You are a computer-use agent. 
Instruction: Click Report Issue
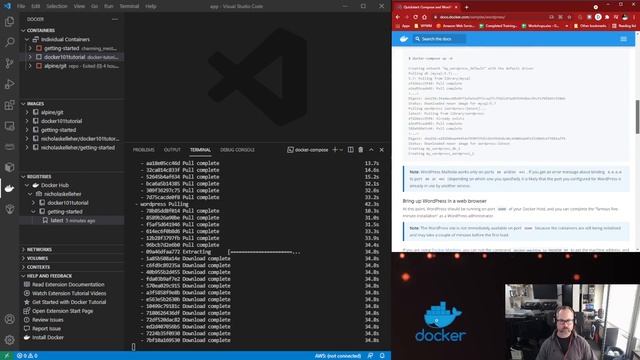tap(46, 329)
